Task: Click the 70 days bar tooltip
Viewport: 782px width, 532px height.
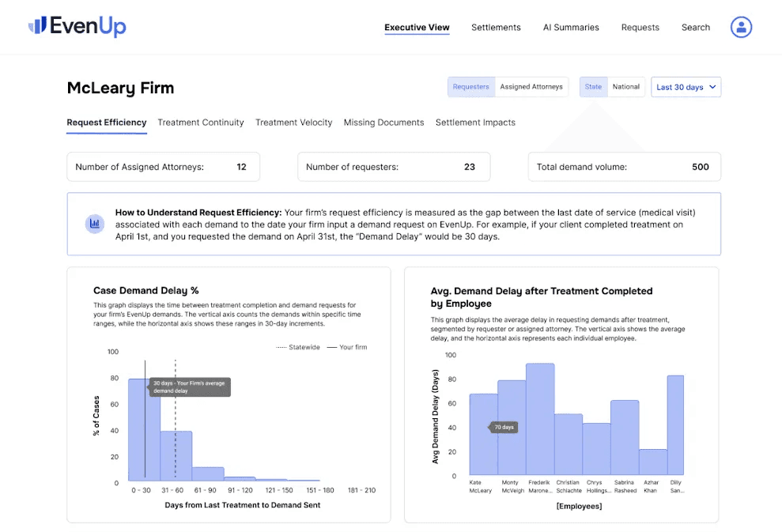Action: pos(503,428)
